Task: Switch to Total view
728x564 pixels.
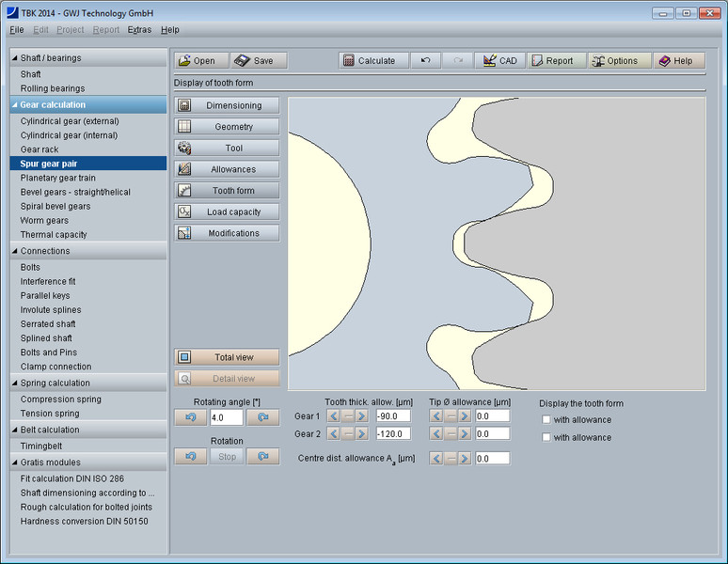Action: [x=227, y=357]
